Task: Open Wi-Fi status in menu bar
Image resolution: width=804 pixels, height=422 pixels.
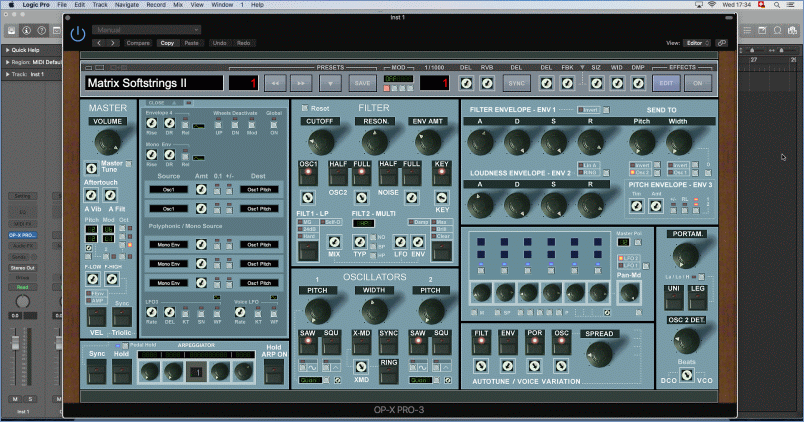Action: point(712,5)
